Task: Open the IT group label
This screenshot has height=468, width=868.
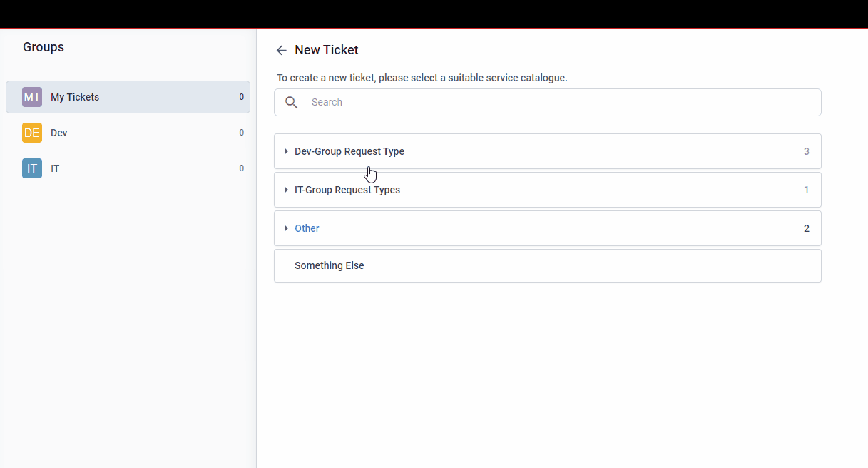Action: 55,168
